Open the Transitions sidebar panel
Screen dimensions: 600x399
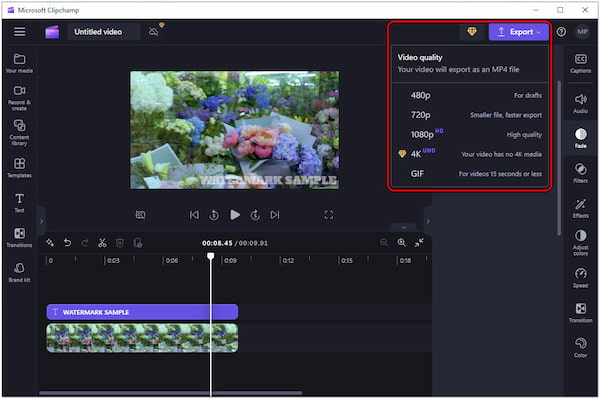coord(19,237)
